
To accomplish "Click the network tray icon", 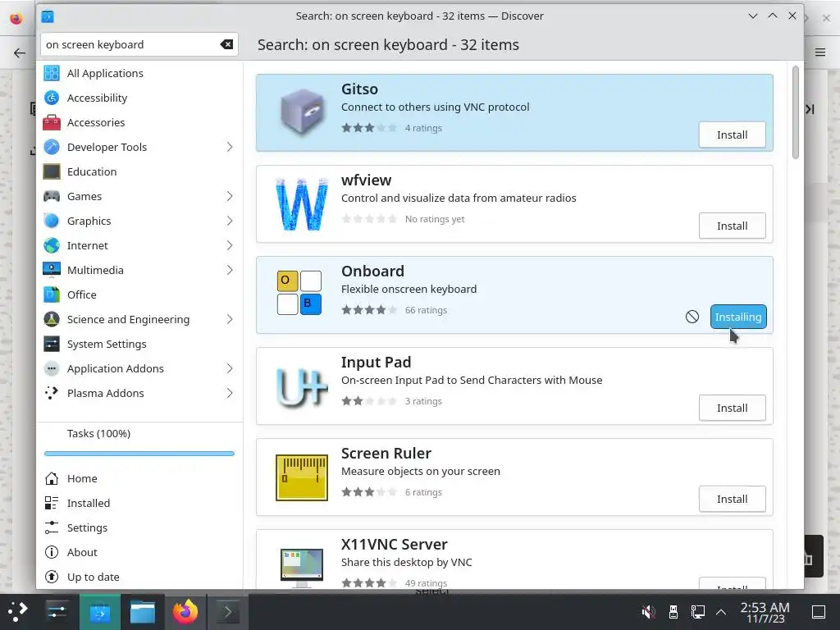I will tap(697, 611).
